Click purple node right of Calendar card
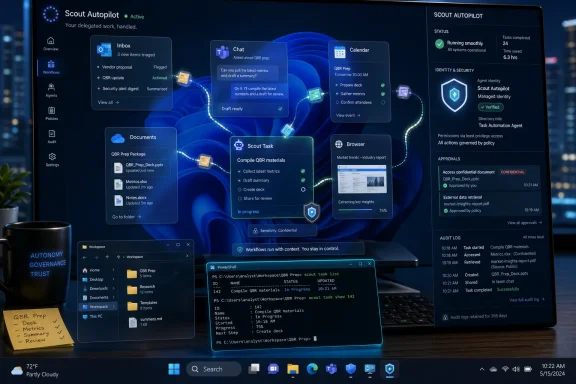 [404, 91]
